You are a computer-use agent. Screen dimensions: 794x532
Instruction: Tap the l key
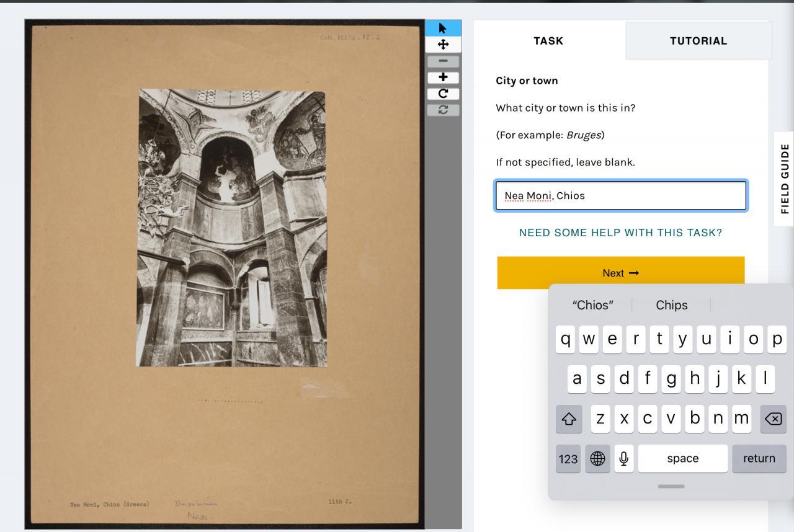765,378
